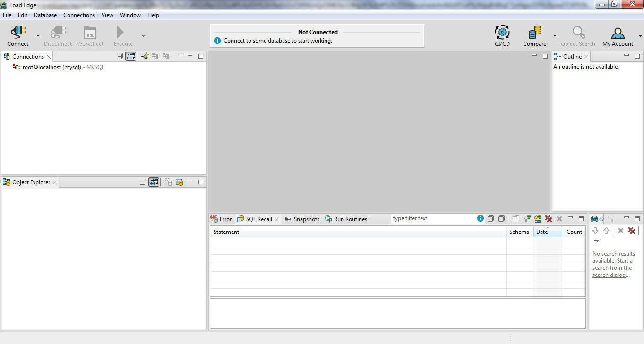Sort by the Statement column header

pos(358,232)
